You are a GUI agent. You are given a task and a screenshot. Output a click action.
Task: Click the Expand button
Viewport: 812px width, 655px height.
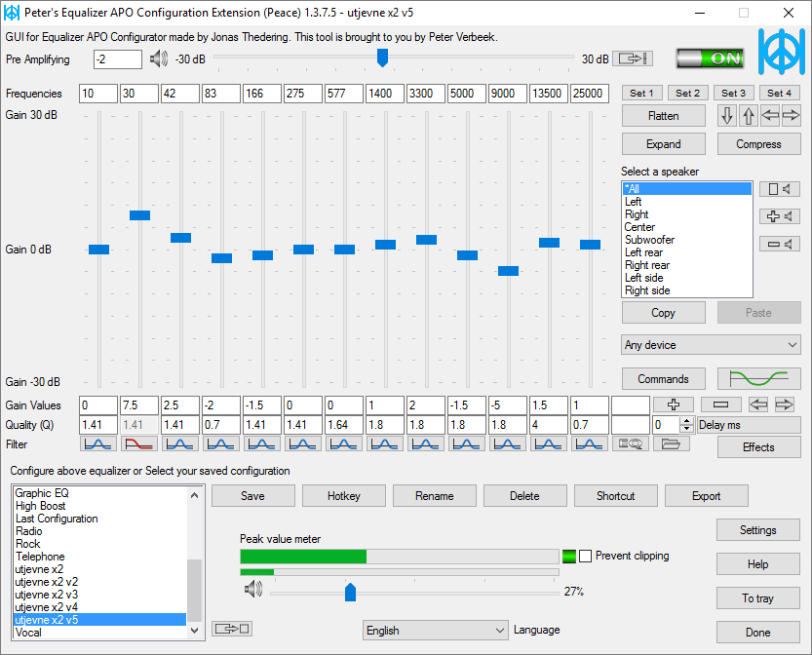click(664, 144)
